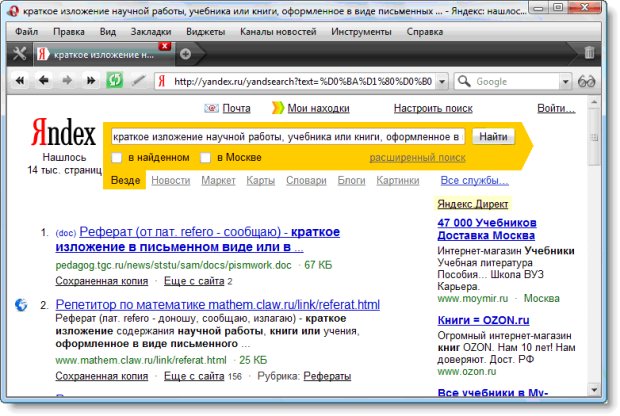Go forward with the right arrow

(x=67, y=81)
